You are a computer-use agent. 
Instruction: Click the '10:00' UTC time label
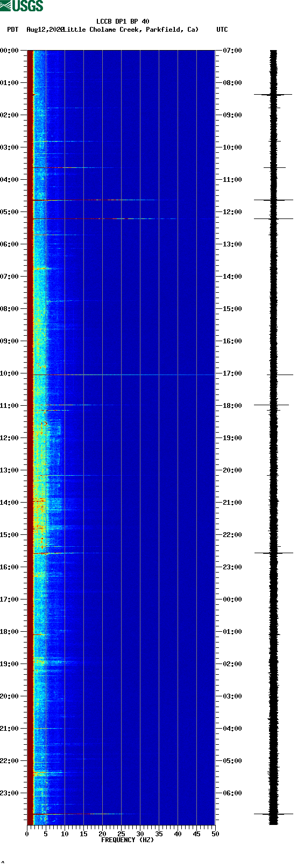(x=232, y=147)
